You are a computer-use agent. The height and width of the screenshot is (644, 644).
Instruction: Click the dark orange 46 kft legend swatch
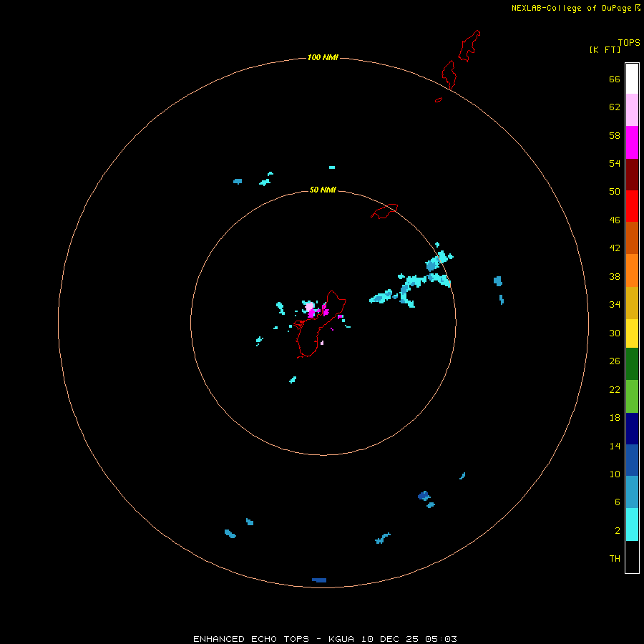(632, 238)
